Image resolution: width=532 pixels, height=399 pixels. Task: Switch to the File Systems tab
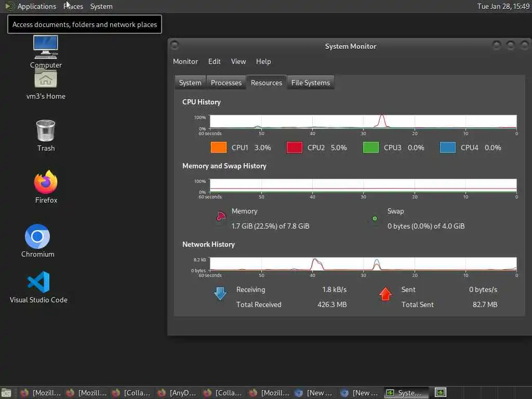point(311,83)
